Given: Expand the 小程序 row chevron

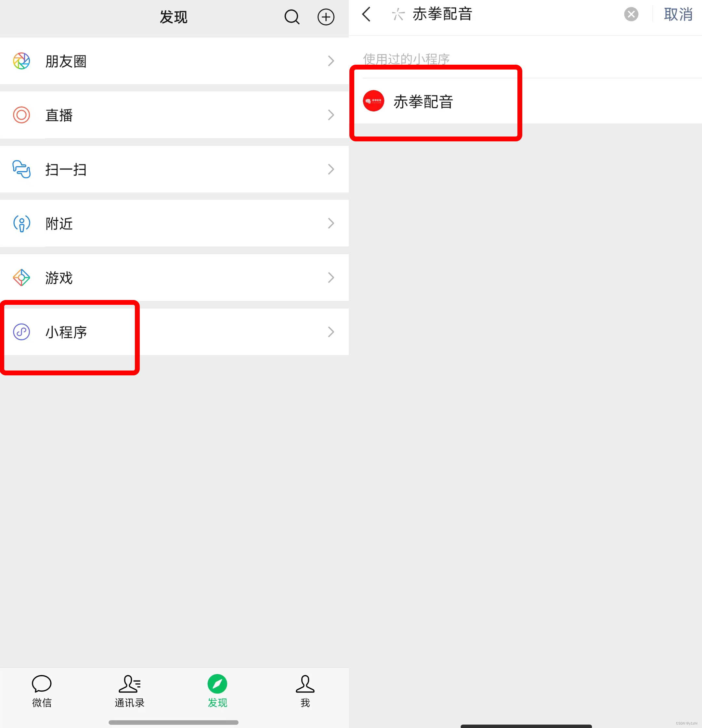Looking at the screenshot, I should click(331, 332).
